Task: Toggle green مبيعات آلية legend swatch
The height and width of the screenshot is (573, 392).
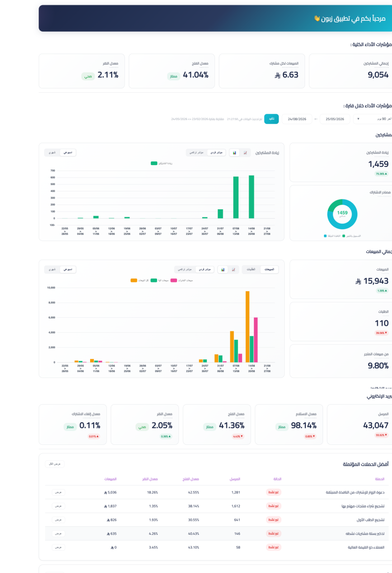Action: pos(154,280)
